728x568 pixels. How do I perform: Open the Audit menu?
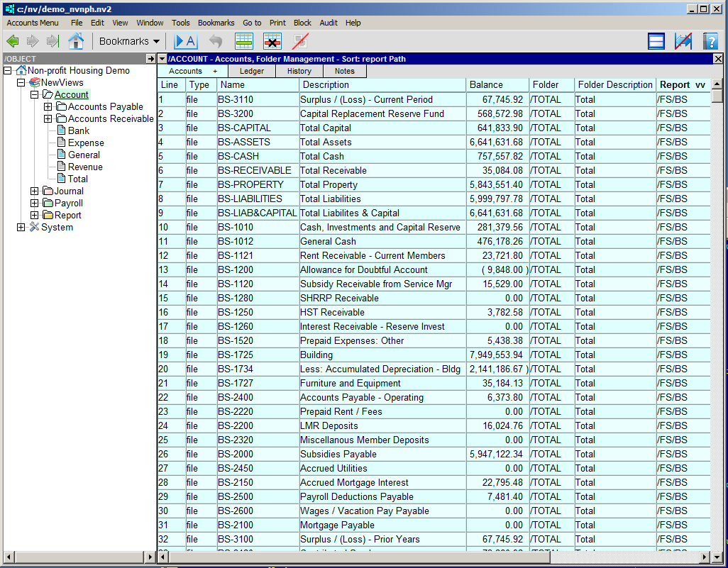tap(329, 23)
